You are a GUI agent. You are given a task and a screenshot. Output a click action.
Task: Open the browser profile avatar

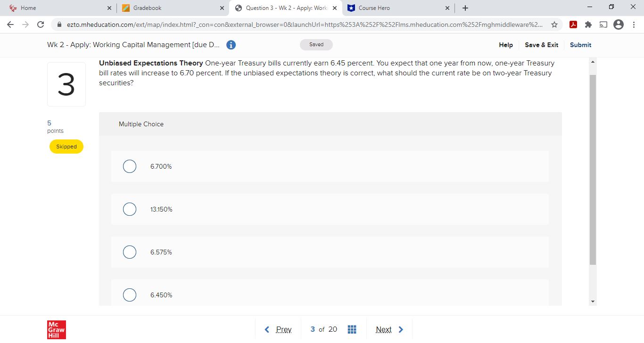coord(618,24)
